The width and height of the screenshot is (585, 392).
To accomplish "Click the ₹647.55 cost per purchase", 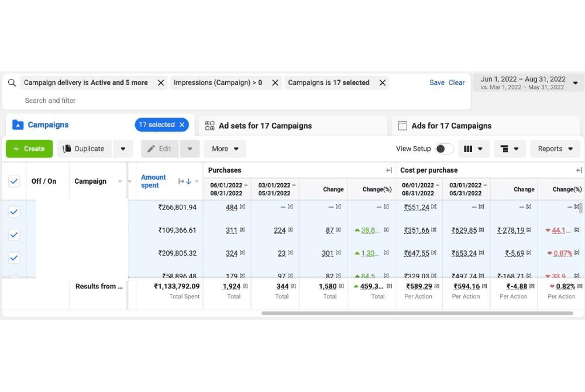I will click(x=417, y=253).
